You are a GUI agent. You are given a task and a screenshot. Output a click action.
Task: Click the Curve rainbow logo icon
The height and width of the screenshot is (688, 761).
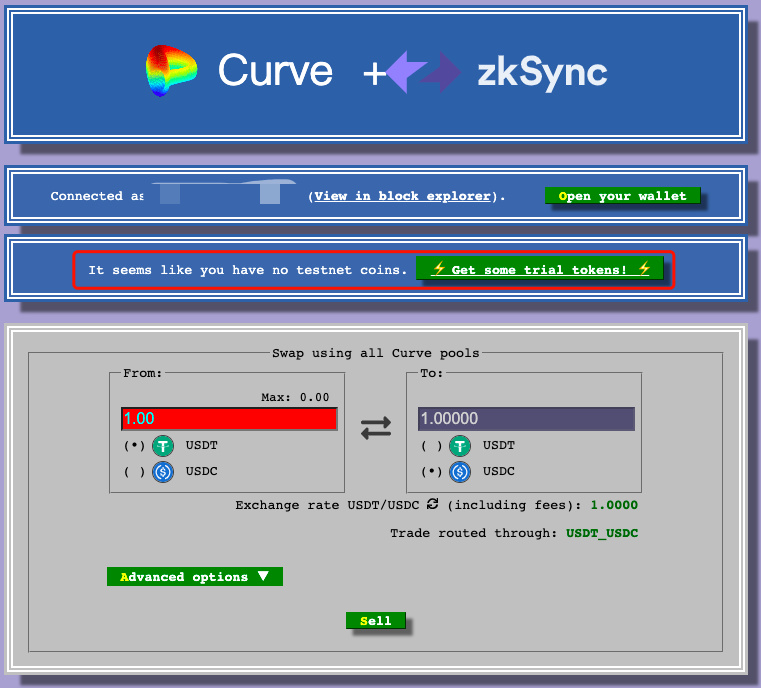172,71
